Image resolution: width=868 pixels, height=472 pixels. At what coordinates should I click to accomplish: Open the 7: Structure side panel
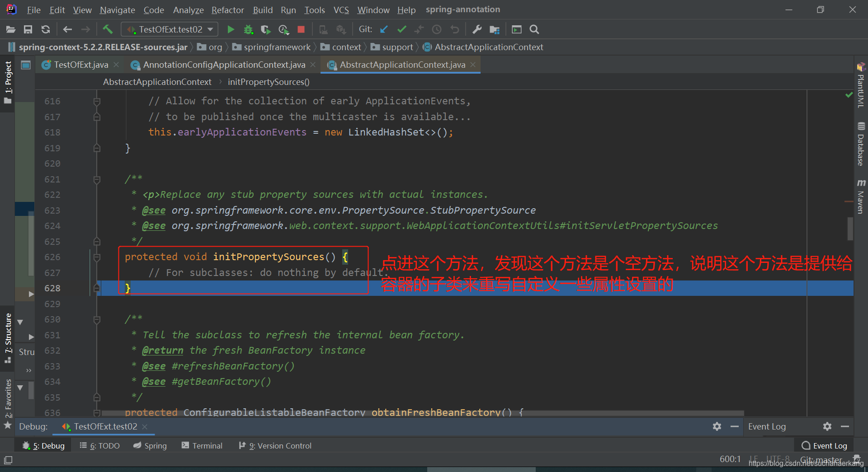[x=8, y=338]
